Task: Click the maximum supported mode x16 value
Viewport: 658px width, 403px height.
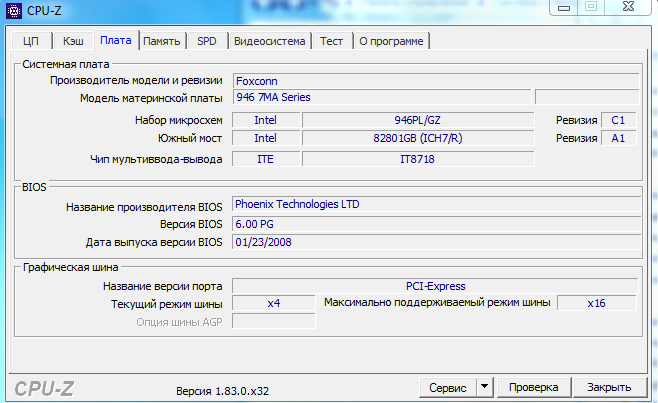Action: [596, 303]
